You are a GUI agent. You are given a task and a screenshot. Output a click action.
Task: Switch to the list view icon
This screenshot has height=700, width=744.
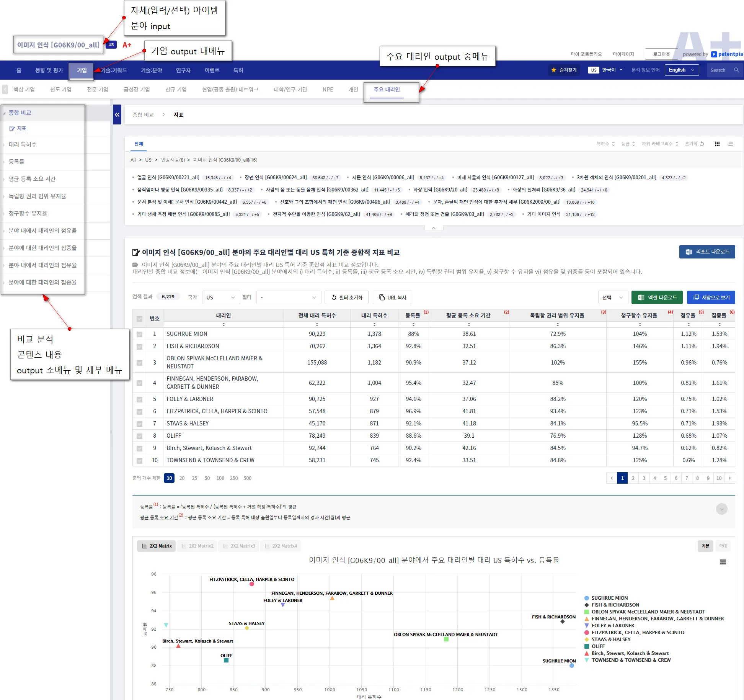click(730, 144)
